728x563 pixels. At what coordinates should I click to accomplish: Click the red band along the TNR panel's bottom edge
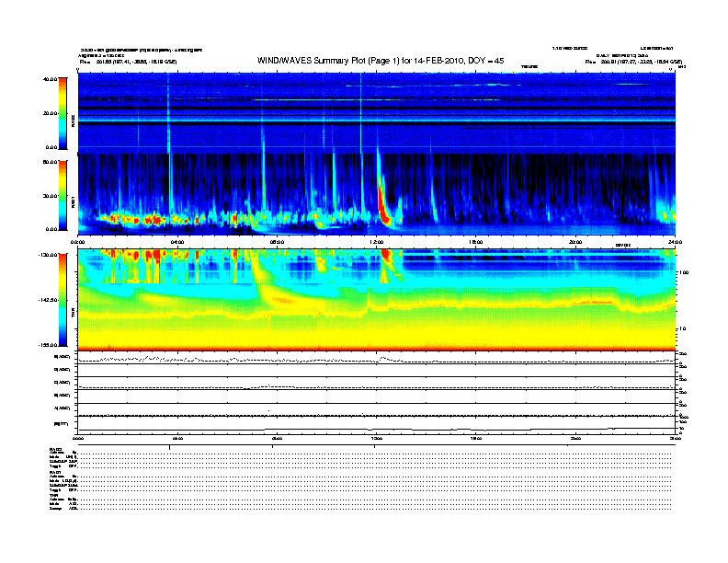377,350
